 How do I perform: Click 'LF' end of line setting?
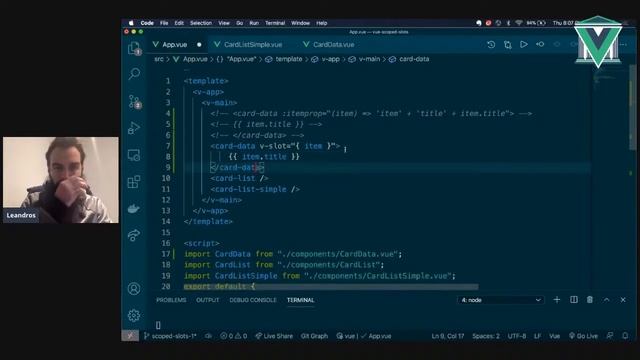538,336
